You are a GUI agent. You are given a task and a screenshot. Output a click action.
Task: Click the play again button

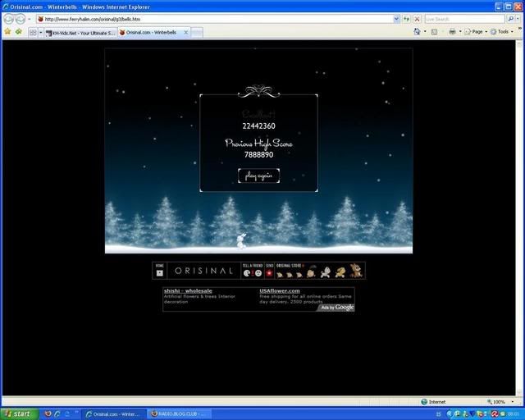(259, 176)
